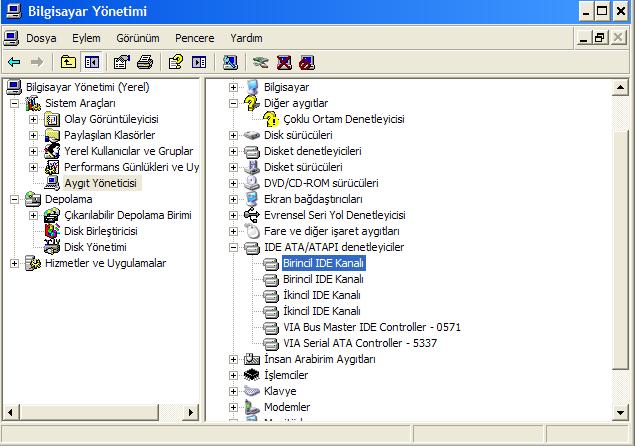Click Scan for hardware changes icon
The image size is (635, 446).
pyautogui.click(x=229, y=62)
